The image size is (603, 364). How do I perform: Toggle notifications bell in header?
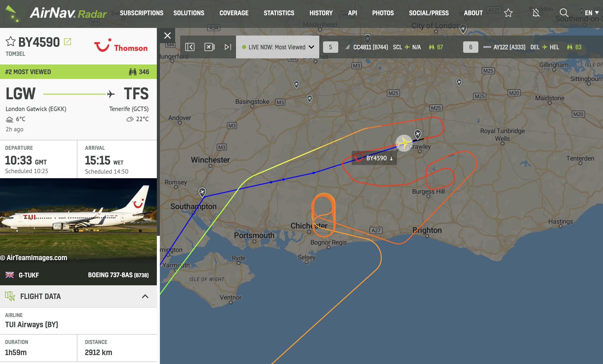pyautogui.click(x=536, y=13)
